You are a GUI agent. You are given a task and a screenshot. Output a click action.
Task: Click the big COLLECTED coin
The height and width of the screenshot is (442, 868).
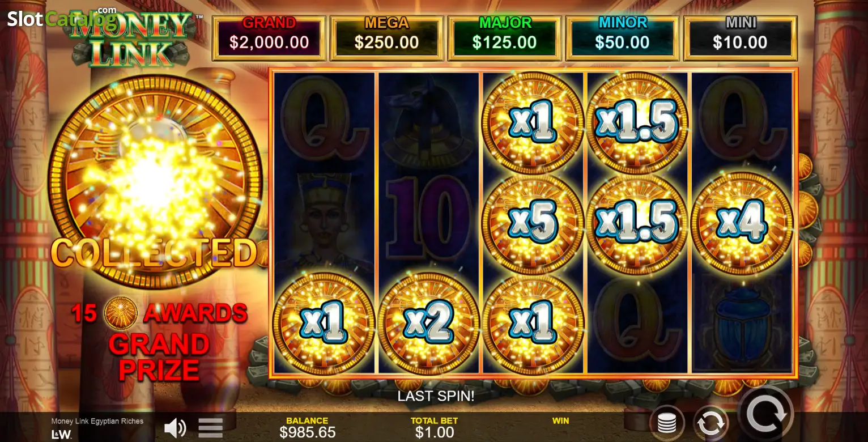155,182
